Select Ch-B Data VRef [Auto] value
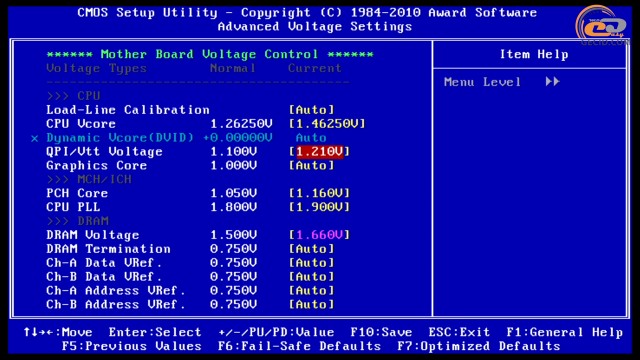This screenshot has width=640, height=360. [312, 276]
